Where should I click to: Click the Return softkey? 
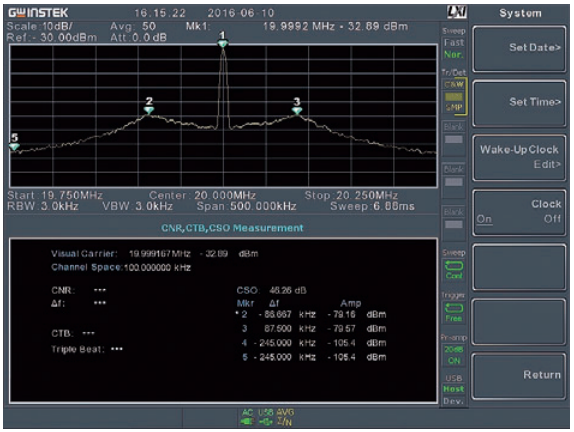pyautogui.click(x=519, y=376)
